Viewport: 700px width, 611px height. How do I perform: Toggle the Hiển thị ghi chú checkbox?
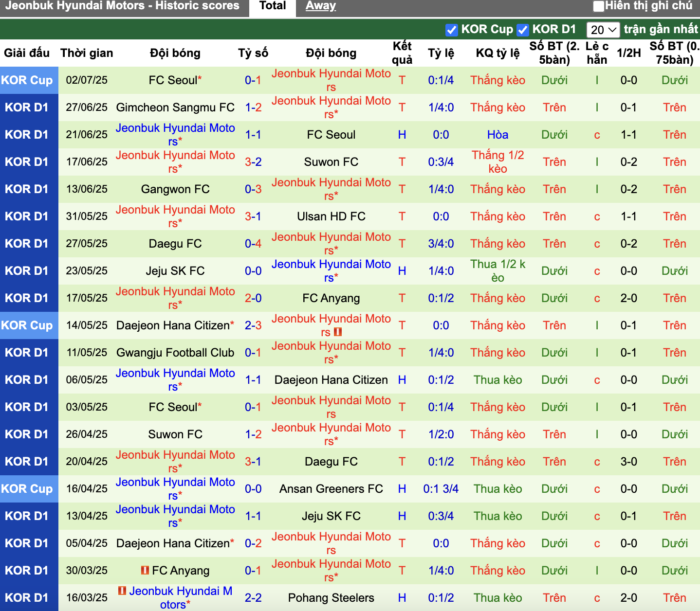599,6
